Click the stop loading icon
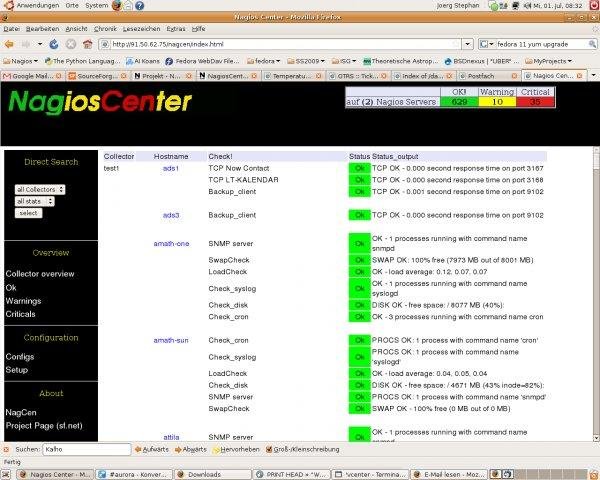600x480 pixels. point(71,44)
